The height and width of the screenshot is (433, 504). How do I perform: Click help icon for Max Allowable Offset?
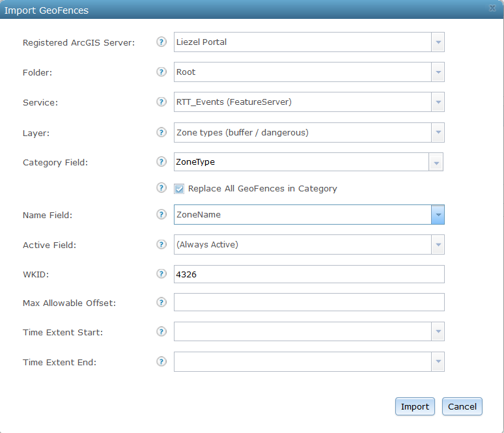coord(161,302)
